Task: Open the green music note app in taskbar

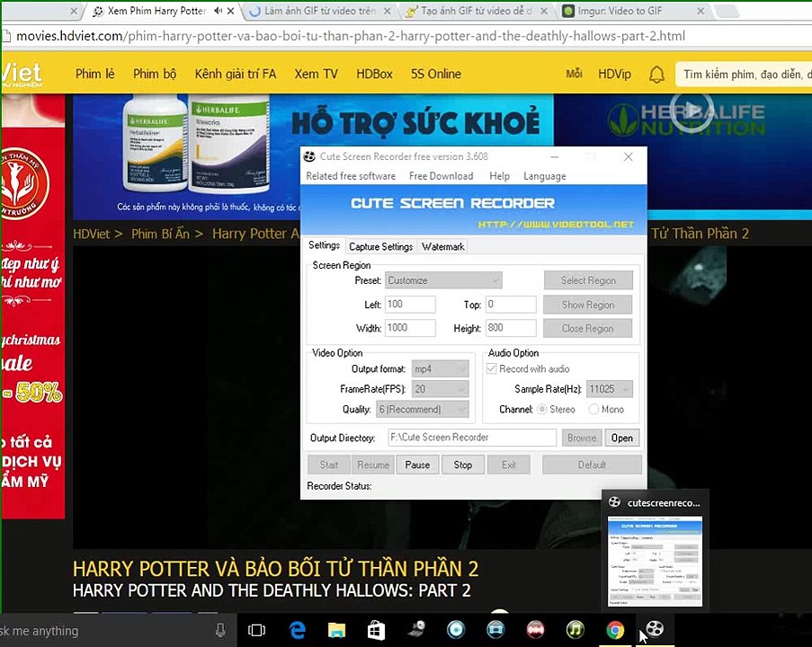Action: point(576,629)
